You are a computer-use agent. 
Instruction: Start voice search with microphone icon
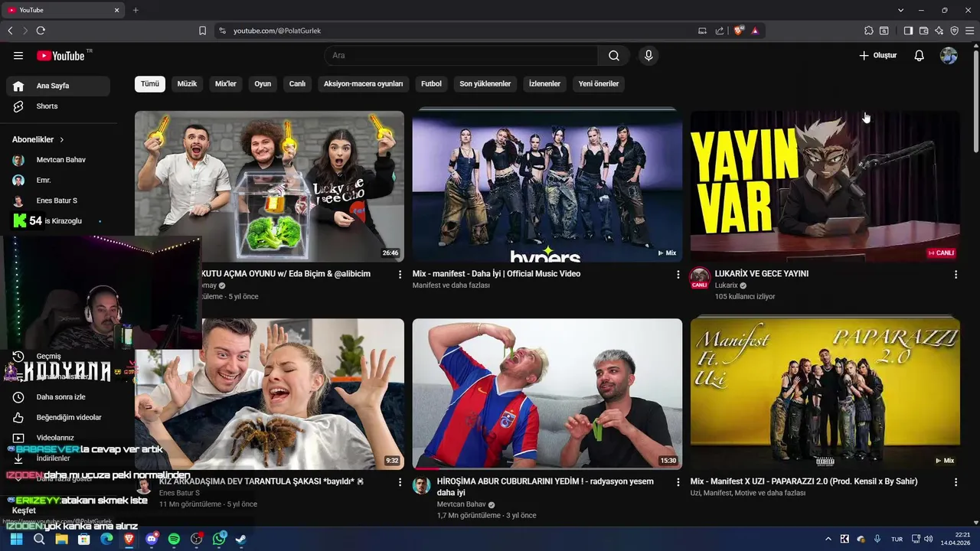point(648,55)
